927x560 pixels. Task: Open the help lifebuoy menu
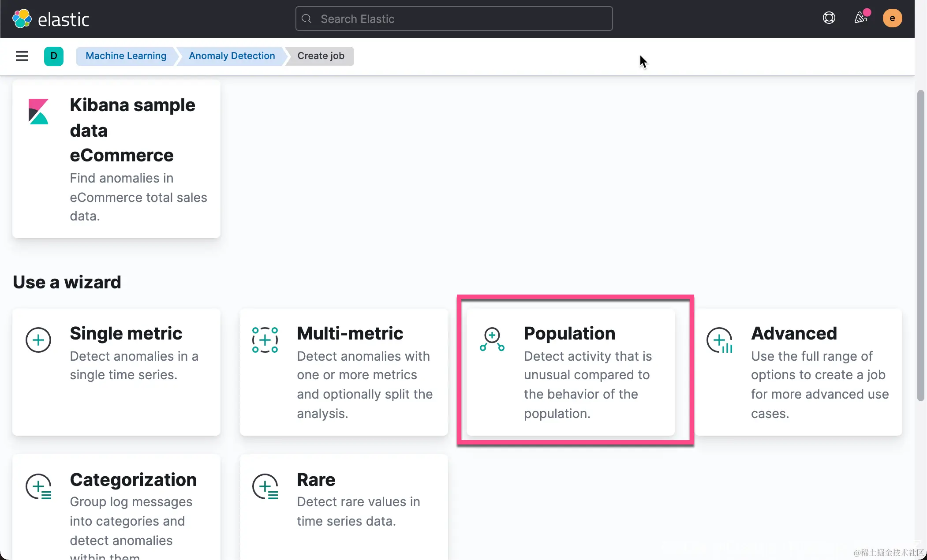click(829, 18)
